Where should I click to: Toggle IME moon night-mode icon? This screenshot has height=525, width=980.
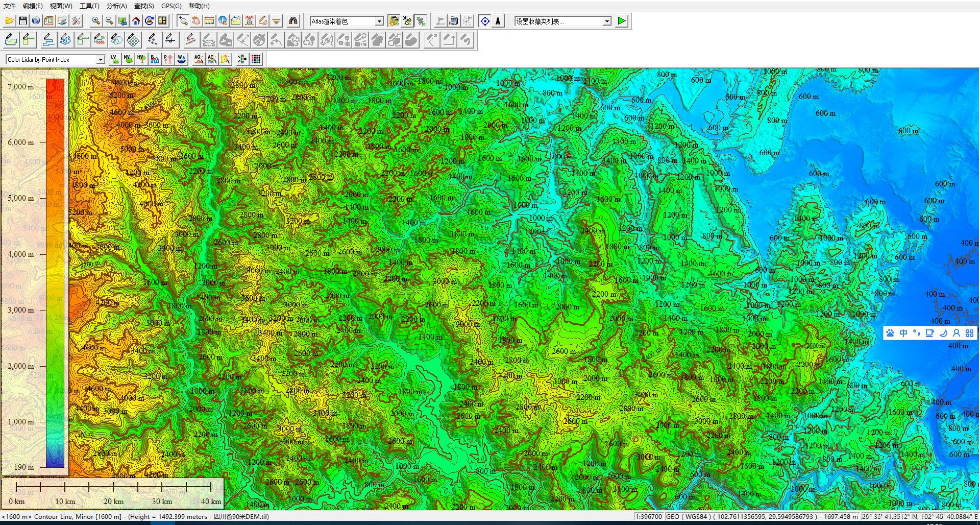pos(943,333)
